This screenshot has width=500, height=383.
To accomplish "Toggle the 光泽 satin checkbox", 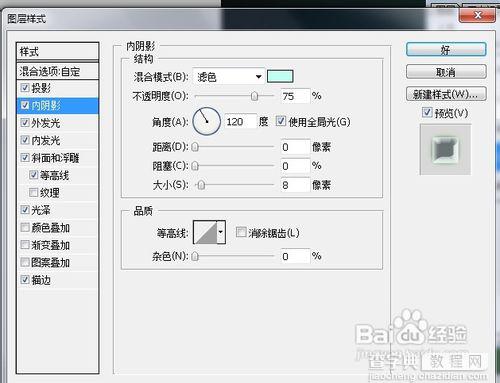I will pos(25,210).
